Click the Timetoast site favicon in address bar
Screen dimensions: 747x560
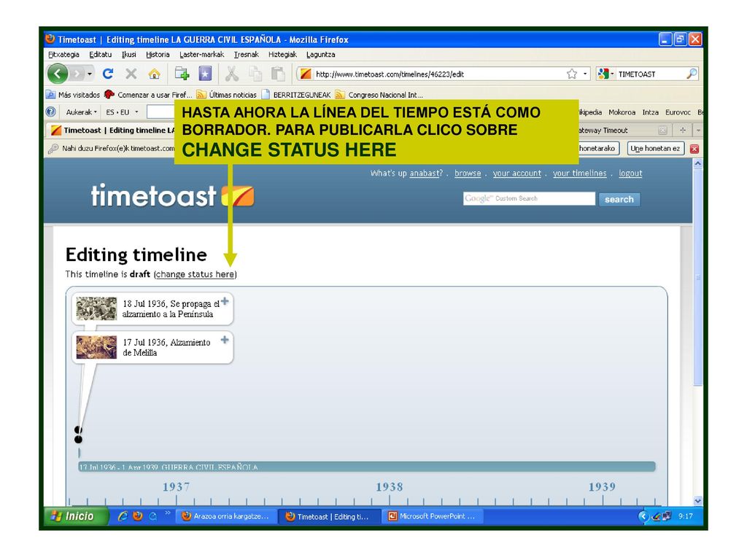306,74
